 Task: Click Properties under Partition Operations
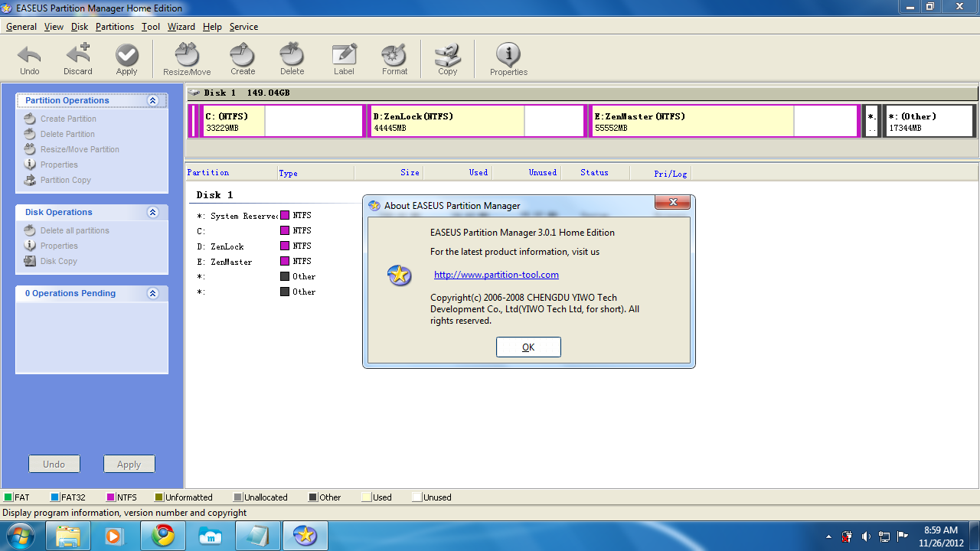click(59, 165)
